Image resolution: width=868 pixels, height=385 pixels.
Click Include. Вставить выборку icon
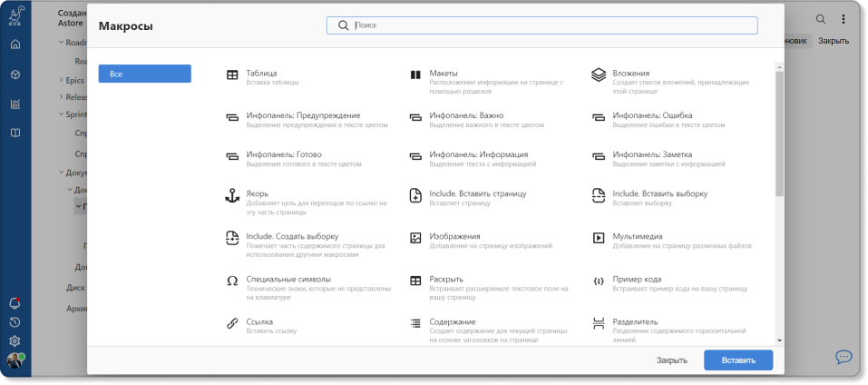(599, 195)
